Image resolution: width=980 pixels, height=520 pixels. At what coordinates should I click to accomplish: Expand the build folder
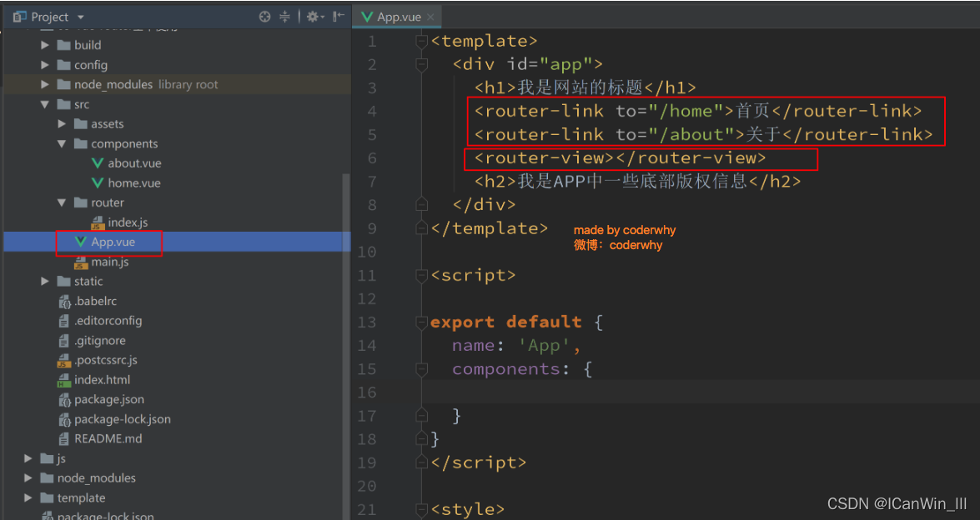click(45, 45)
